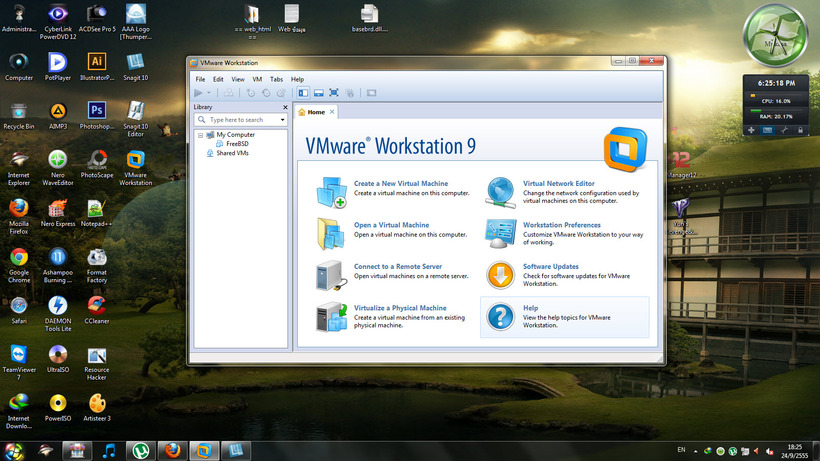The image size is (820, 461).
Task: Open the Help menu in VMware
Action: (297, 79)
